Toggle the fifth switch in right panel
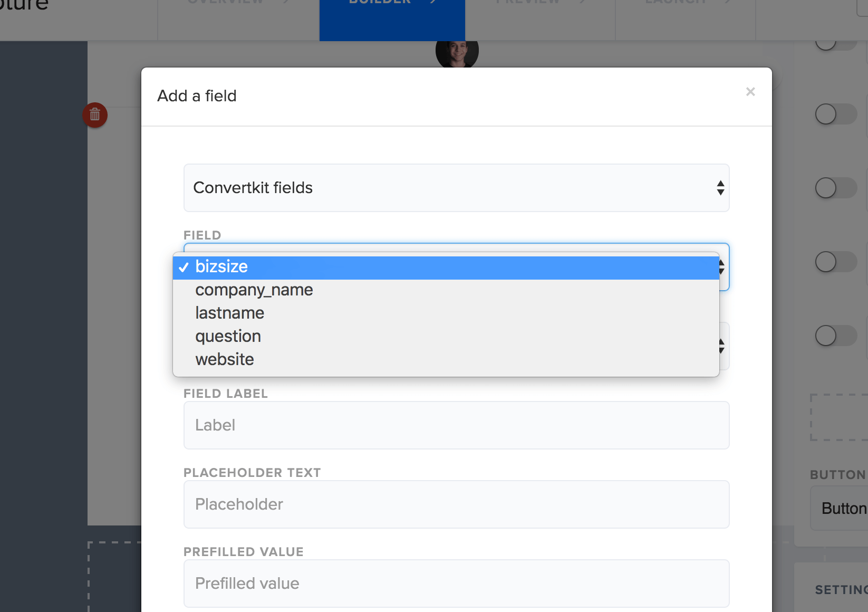Viewport: 868px width, 612px height. (836, 336)
